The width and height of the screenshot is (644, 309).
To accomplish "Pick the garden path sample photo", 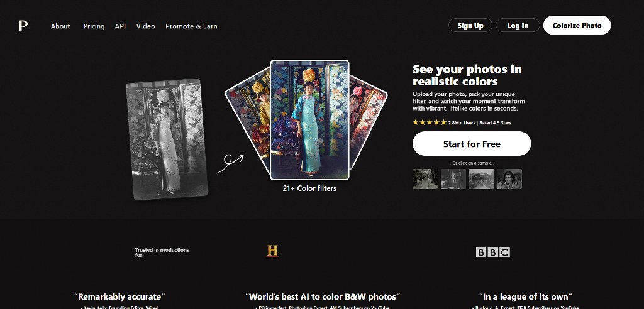I will click(481, 179).
